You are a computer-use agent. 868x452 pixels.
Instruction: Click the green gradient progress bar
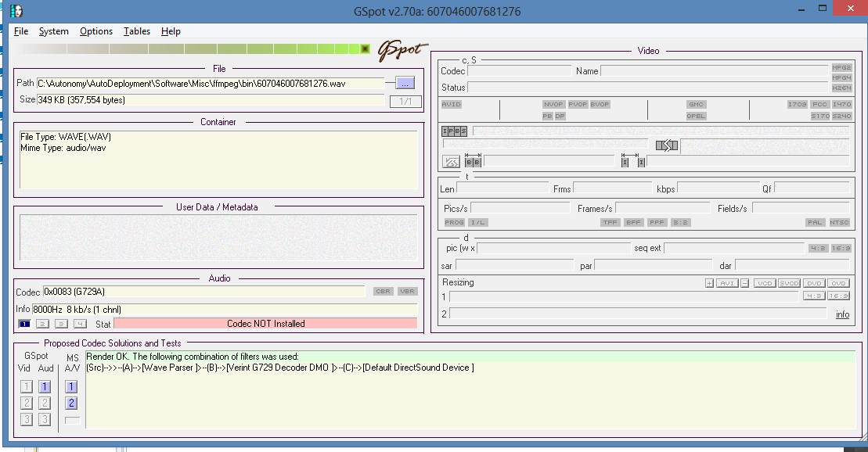pos(191,49)
